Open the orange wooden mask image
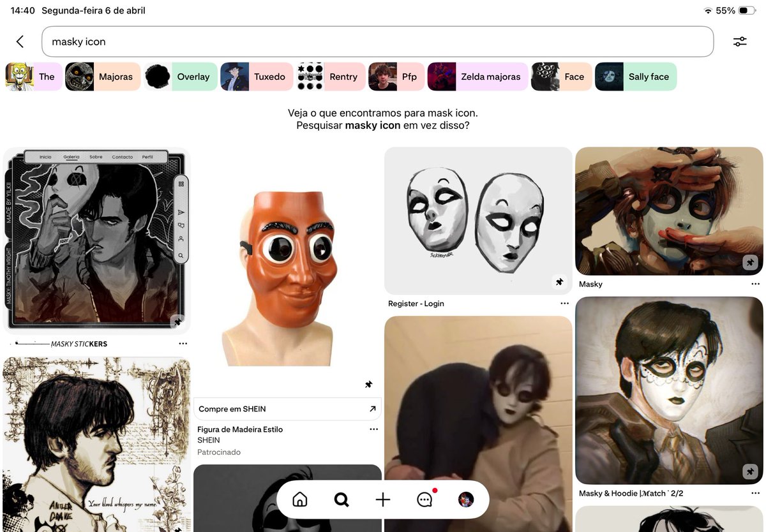The width and height of the screenshot is (766, 532). click(x=287, y=271)
